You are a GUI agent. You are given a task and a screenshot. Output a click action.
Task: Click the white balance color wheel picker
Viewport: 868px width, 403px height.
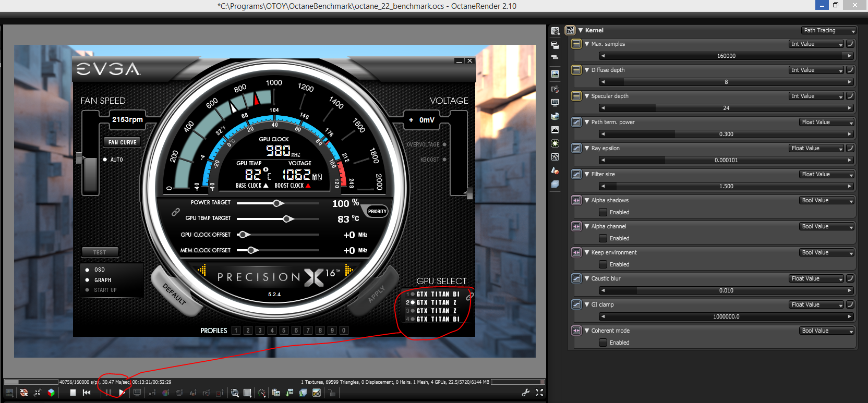point(165,393)
